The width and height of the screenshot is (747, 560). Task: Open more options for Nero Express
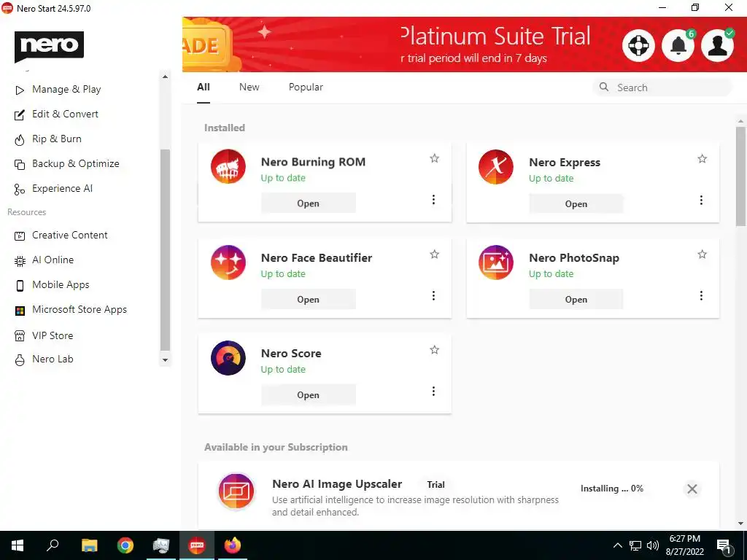pos(701,200)
